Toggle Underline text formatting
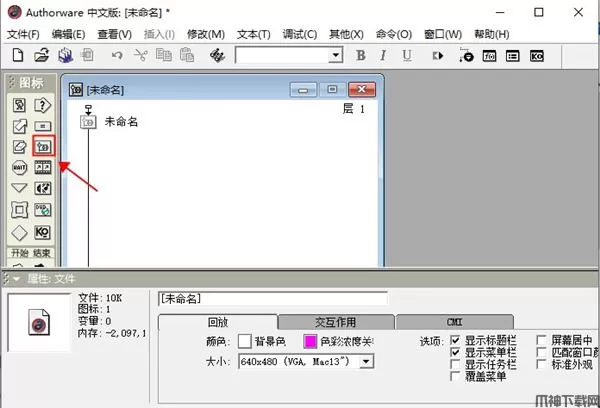The height and width of the screenshot is (408, 600). (407, 55)
